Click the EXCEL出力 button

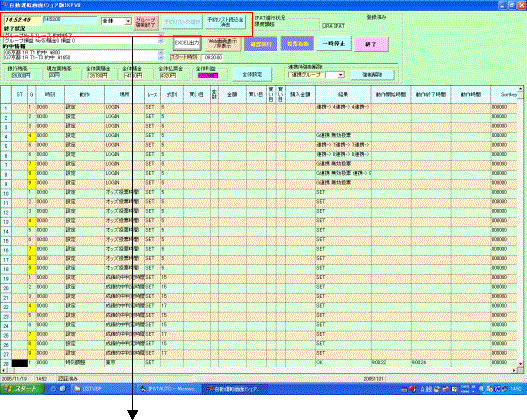tap(187, 43)
